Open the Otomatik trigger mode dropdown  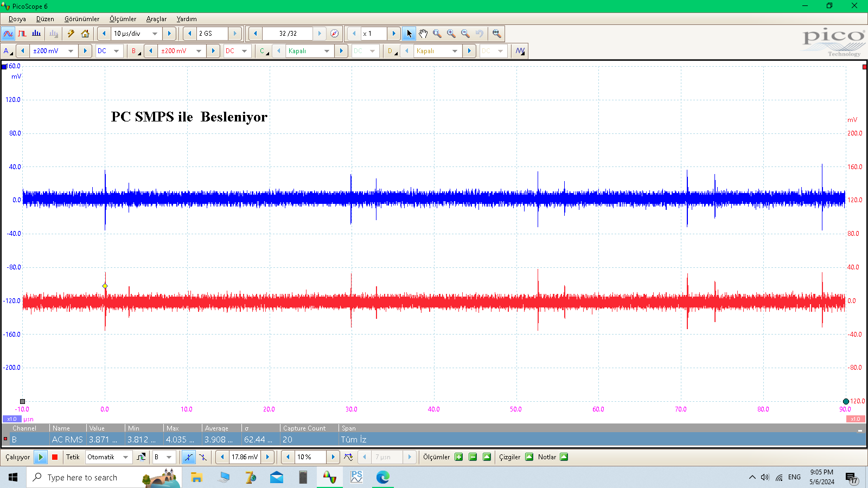point(126,457)
